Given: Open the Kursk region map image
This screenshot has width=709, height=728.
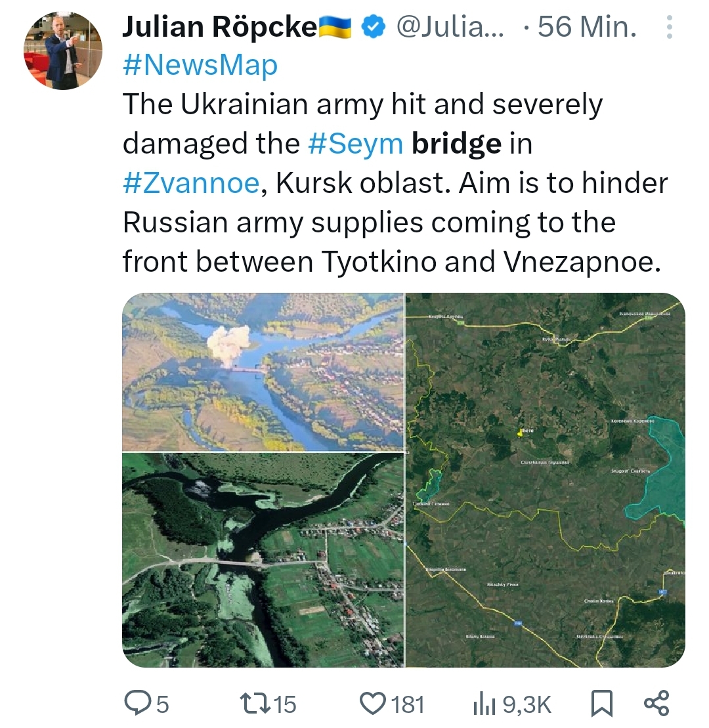Looking at the screenshot, I should coord(546,480).
